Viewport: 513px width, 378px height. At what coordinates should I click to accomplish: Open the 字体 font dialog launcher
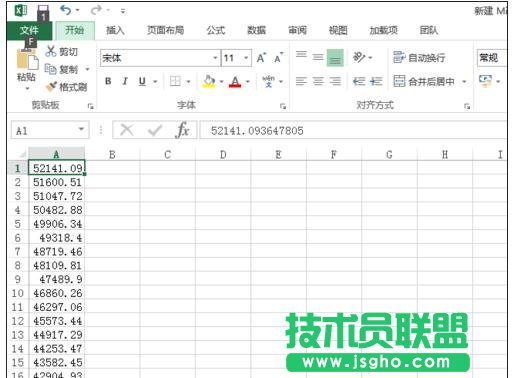point(283,106)
